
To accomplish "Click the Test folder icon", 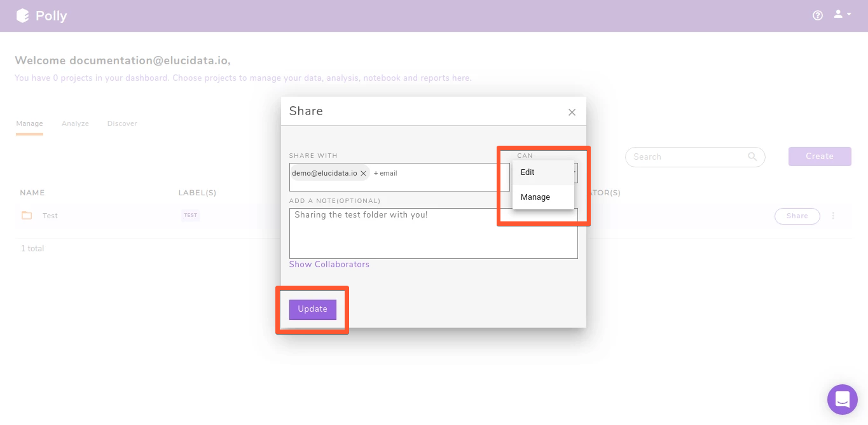I will pos(26,216).
